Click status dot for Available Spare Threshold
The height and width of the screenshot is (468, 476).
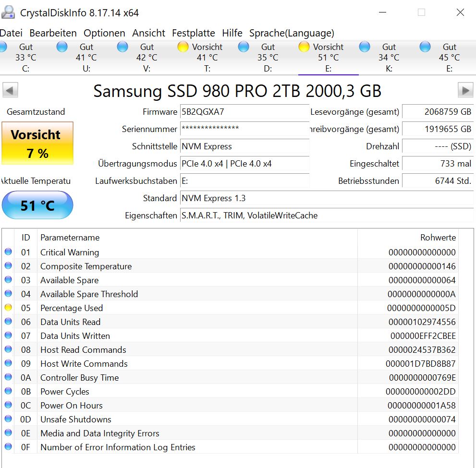click(8, 294)
